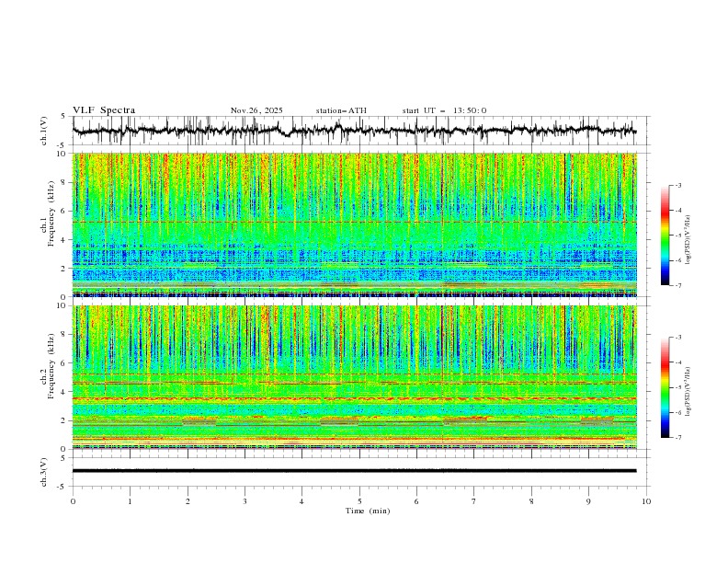
Task: Click time-axis tick label "2"
Action: pyautogui.click(x=188, y=501)
